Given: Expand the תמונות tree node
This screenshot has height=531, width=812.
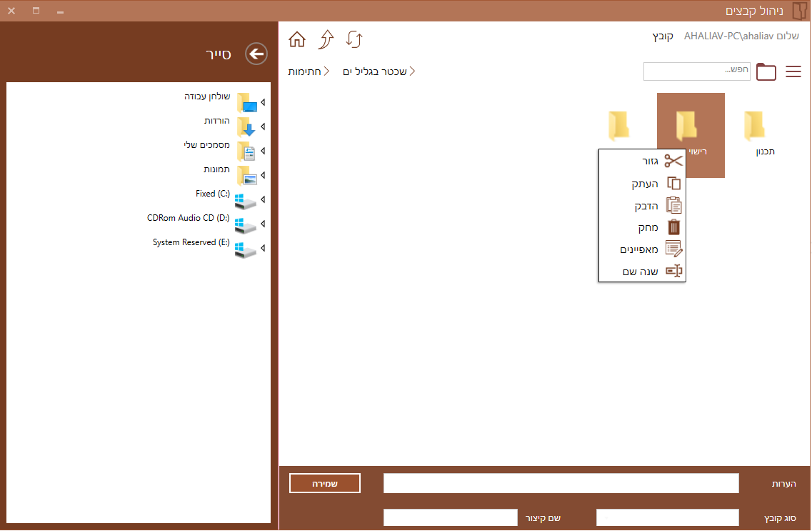Looking at the screenshot, I should coord(263,176).
